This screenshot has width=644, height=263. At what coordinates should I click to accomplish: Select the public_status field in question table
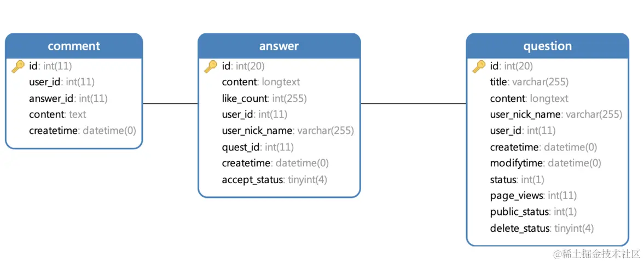click(x=520, y=212)
